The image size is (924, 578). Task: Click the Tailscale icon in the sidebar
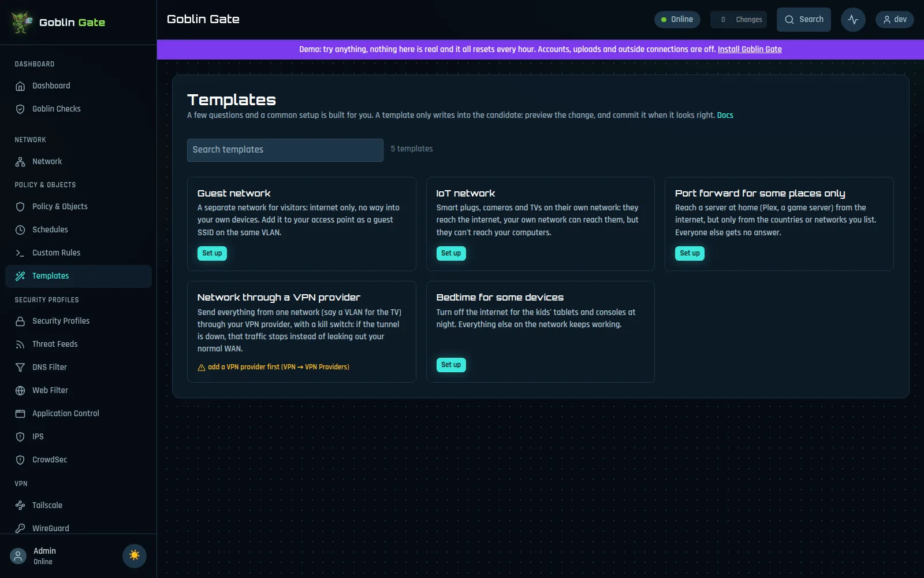point(20,506)
